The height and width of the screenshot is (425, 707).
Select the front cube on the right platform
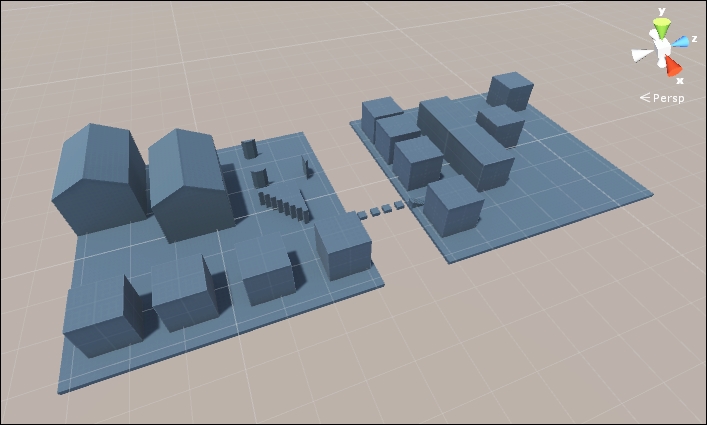click(x=453, y=206)
